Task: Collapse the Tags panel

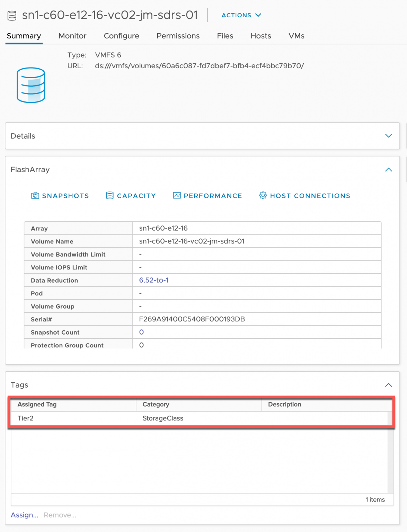Action: (x=388, y=385)
